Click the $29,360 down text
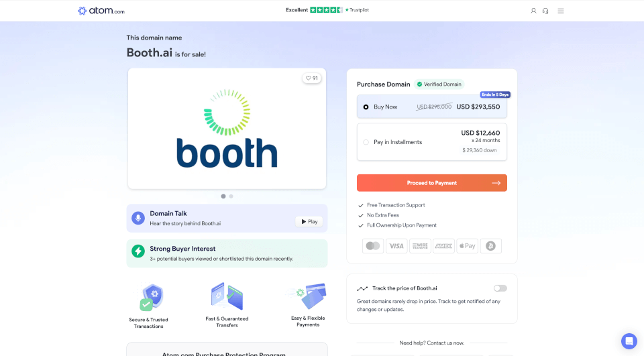This screenshot has width=644, height=356. pos(479,150)
